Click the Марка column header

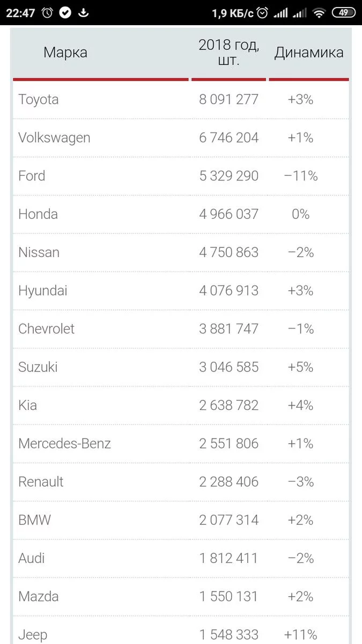tap(65, 53)
